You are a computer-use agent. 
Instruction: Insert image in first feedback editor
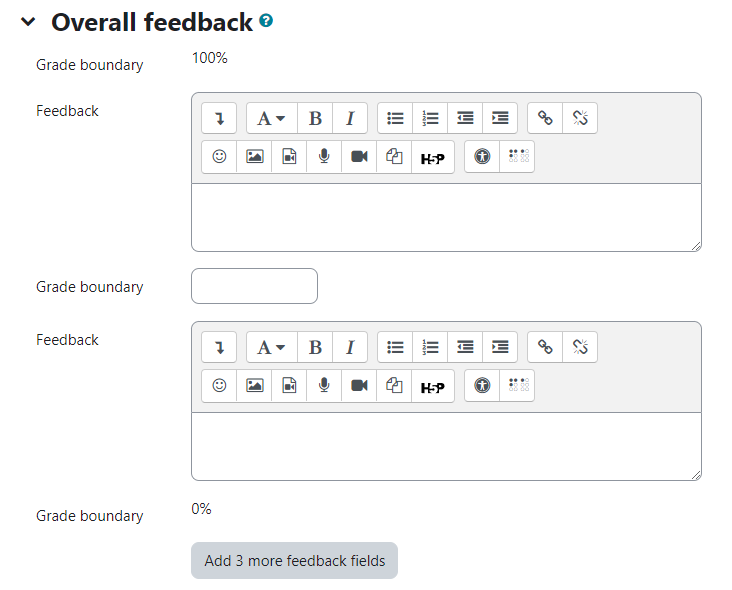(x=254, y=156)
